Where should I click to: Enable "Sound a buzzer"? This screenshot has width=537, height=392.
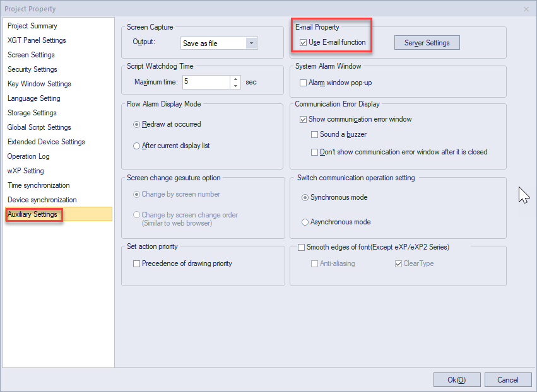[313, 134]
